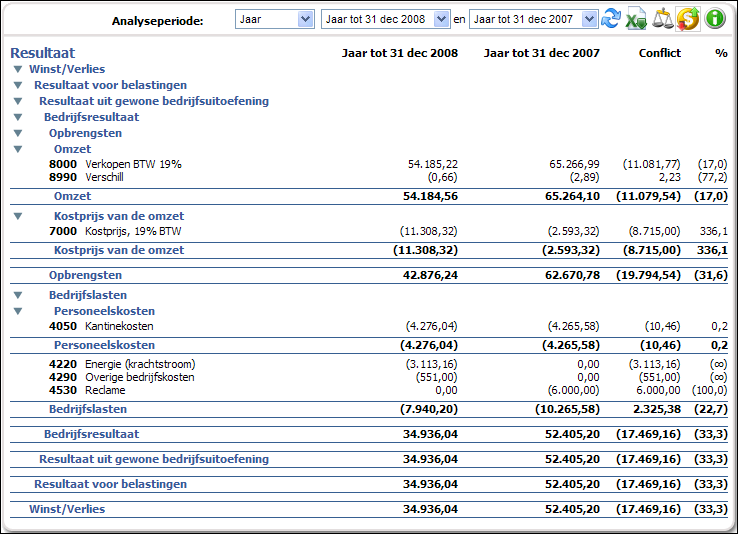Click the 2,23 conflict value
The width and height of the screenshot is (738, 534).
coord(669,177)
